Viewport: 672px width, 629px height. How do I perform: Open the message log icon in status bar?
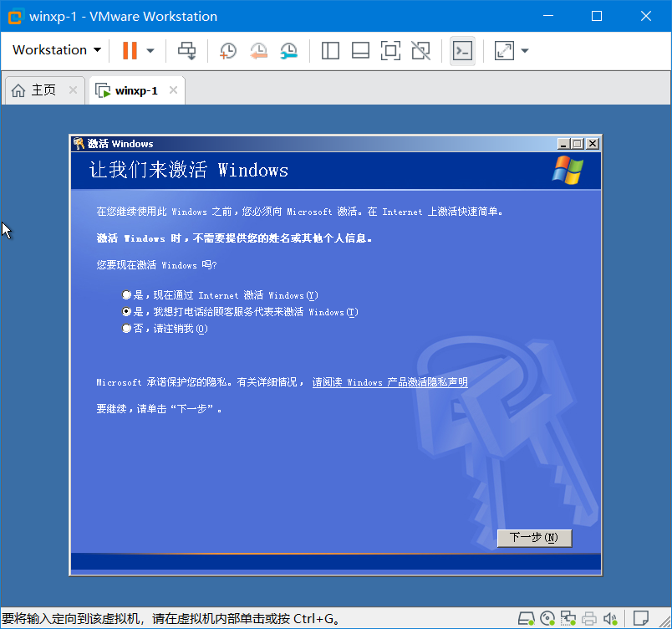click(640, 618)
